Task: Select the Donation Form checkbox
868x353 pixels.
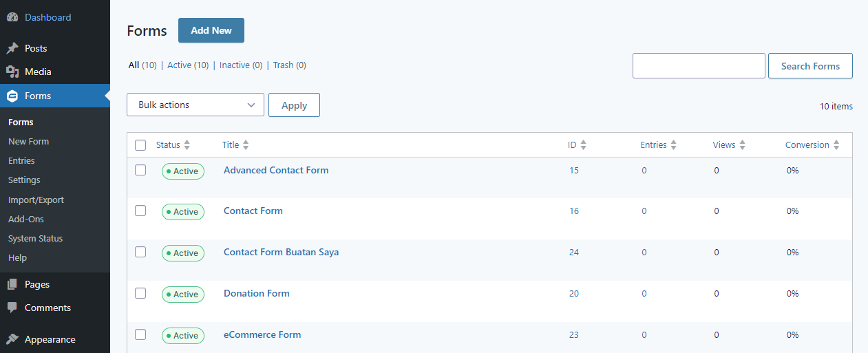Action: [140, 293]
